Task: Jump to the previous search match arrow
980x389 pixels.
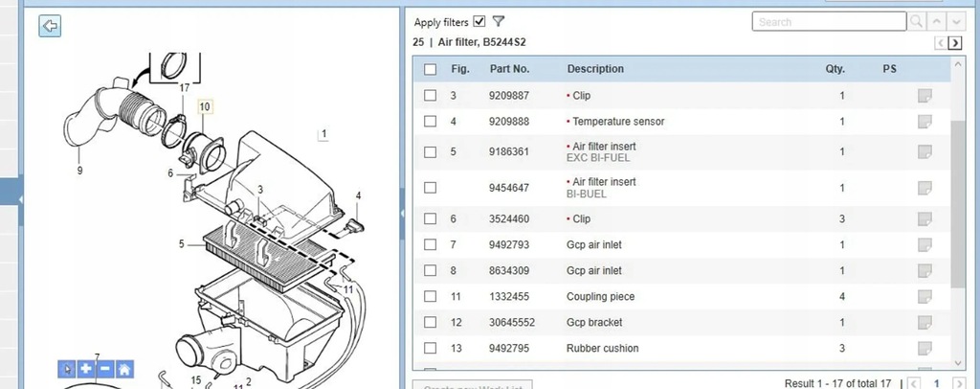Action: [936, 21]
